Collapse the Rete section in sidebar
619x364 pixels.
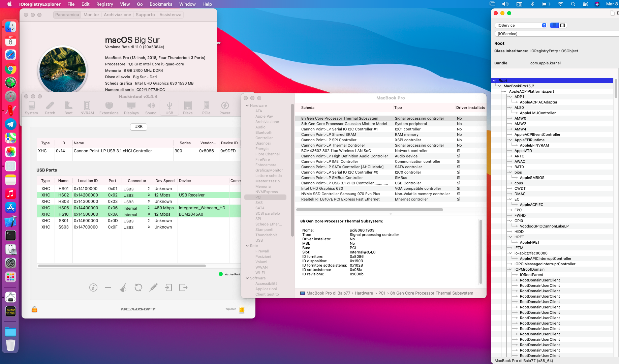pyautogui.click(x=247, y=246)
